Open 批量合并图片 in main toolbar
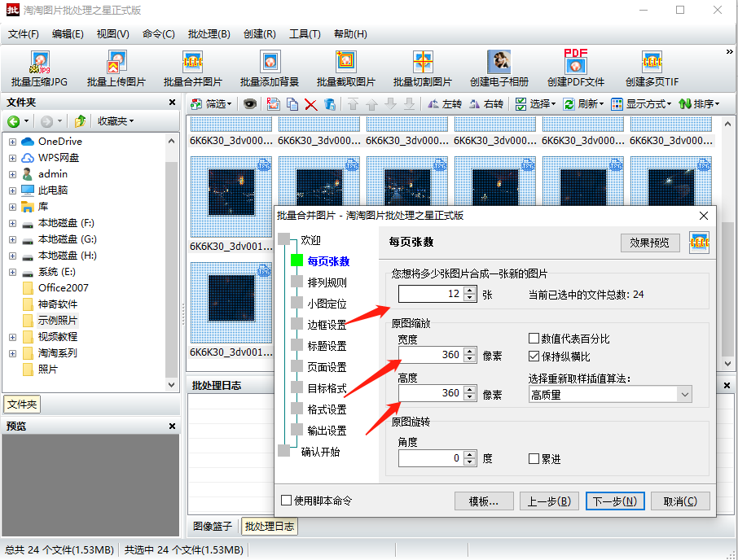The width and height of the screenshot is (738, 560). [x=192, y=69]
